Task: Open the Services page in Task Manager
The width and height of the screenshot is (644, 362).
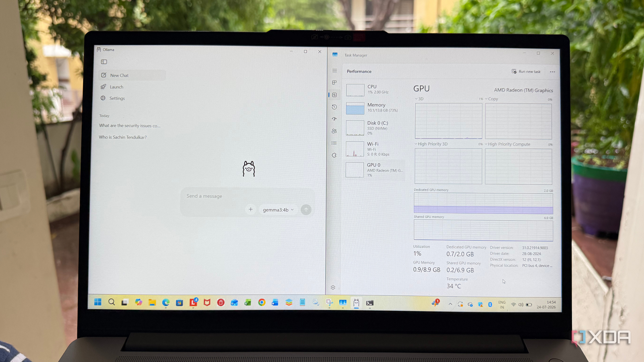Action: 334,155
